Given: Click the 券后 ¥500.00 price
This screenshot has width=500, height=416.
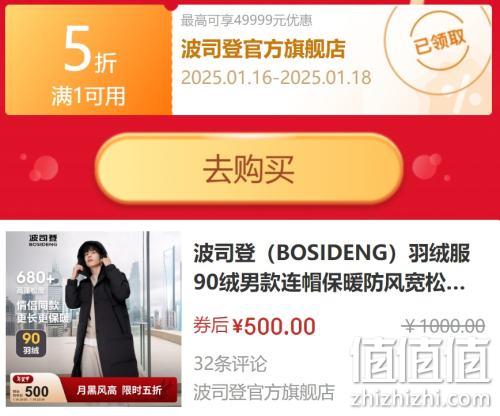Looking at the screenshot, I should click(x=254, y=326).
